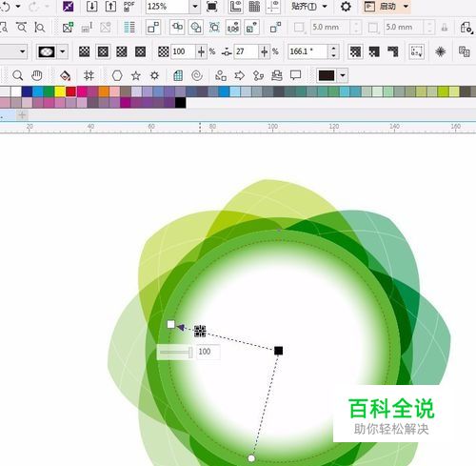Click the 启动 launch button
The height and width of the screenshot is (466, 476).
[382, 7]
